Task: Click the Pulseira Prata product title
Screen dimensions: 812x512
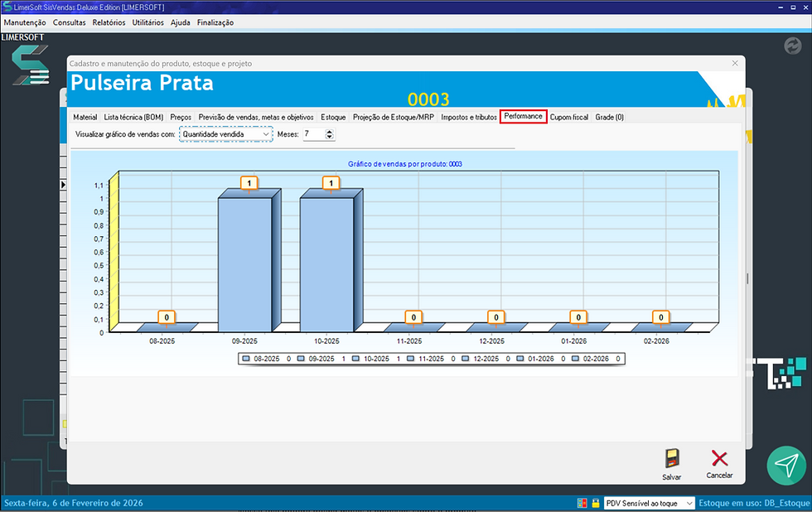Action: pyautogui.click(x=142, y=83)
